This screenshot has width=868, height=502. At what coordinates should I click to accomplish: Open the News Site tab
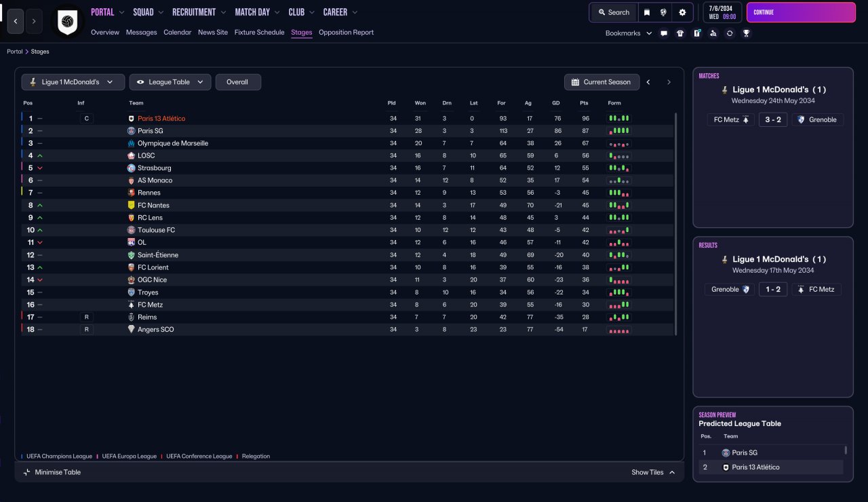point(213,32)
